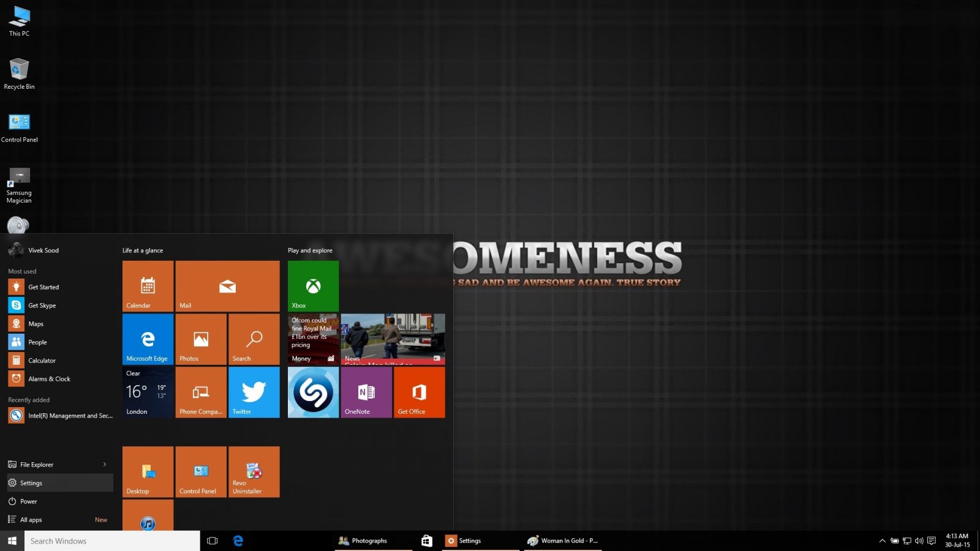This screenshot has height=551, width=980.
Task: Open the Shazam tile
Action: click(x=313, y=392)
